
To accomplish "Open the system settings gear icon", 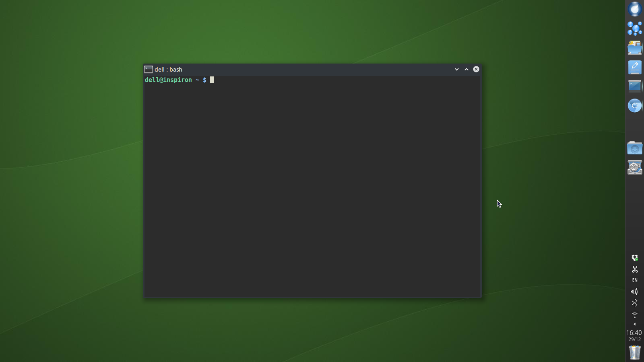I will point(635,167).
